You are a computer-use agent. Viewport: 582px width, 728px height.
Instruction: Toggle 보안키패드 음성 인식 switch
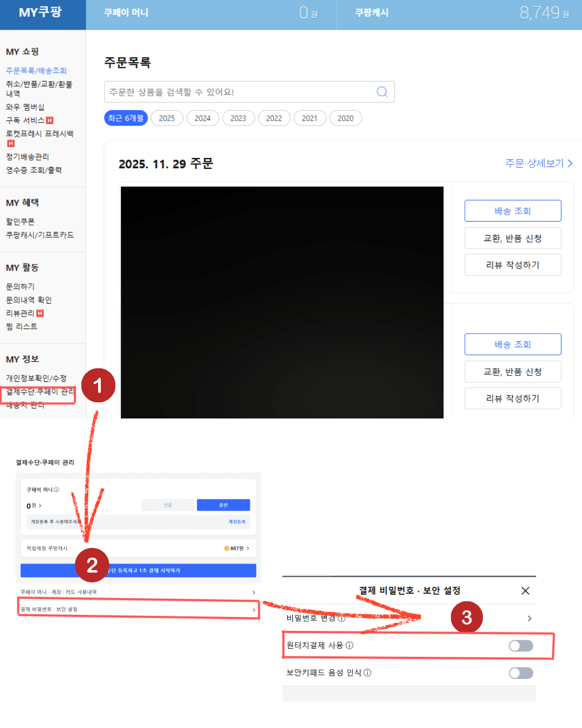point(521,673)
